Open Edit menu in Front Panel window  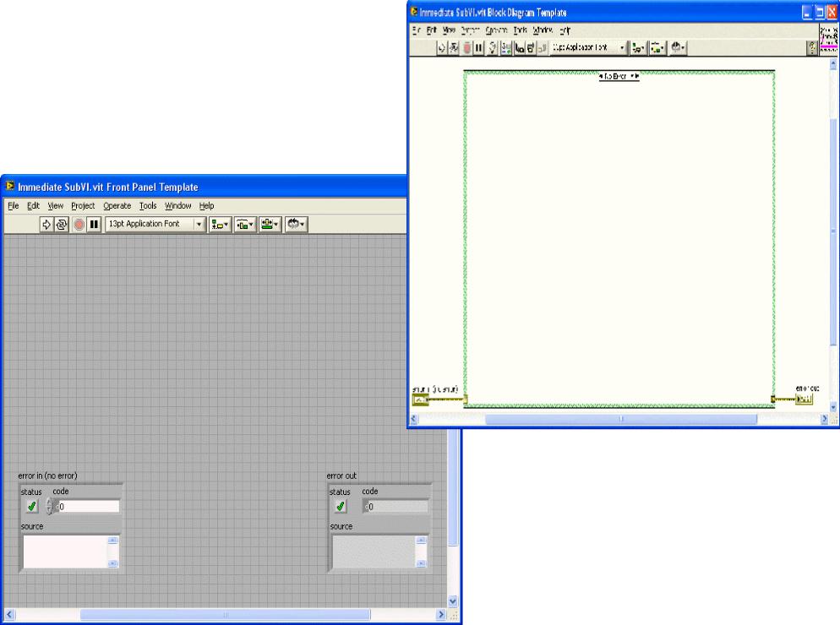click(33, 205)
